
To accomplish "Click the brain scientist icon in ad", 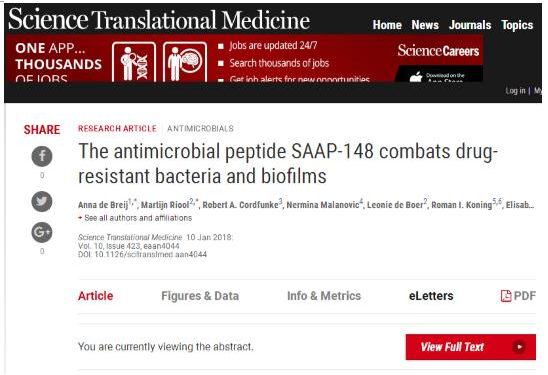I will [x=185, y=62].
